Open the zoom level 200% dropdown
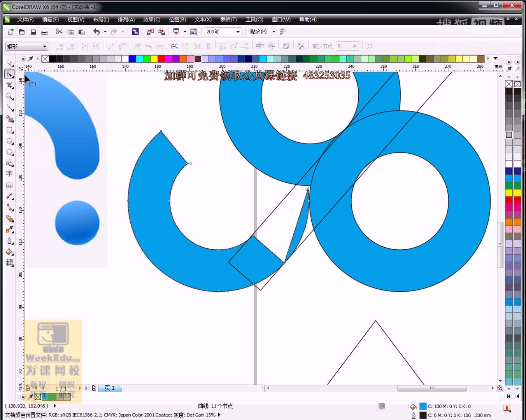This screenshot has height=420, width=526. 238,32
